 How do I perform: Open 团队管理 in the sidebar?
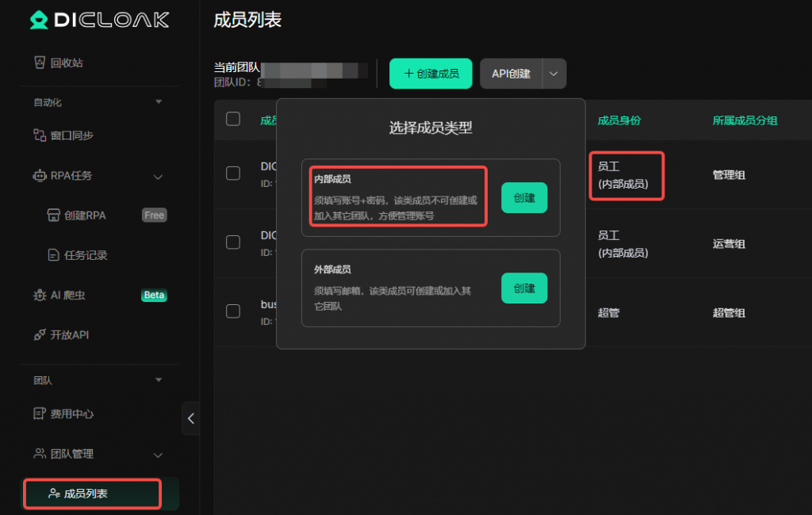tap(71, 454)
